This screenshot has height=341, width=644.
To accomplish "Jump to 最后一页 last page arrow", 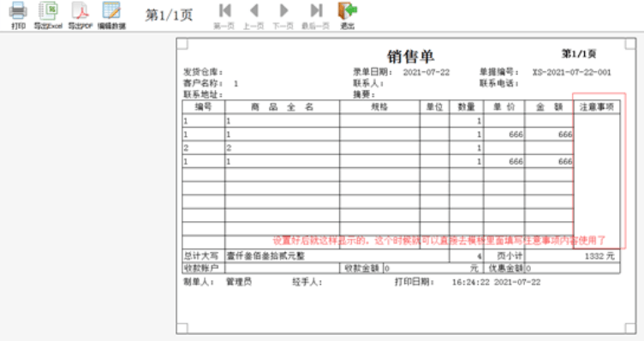I will (x=316, y=10).
